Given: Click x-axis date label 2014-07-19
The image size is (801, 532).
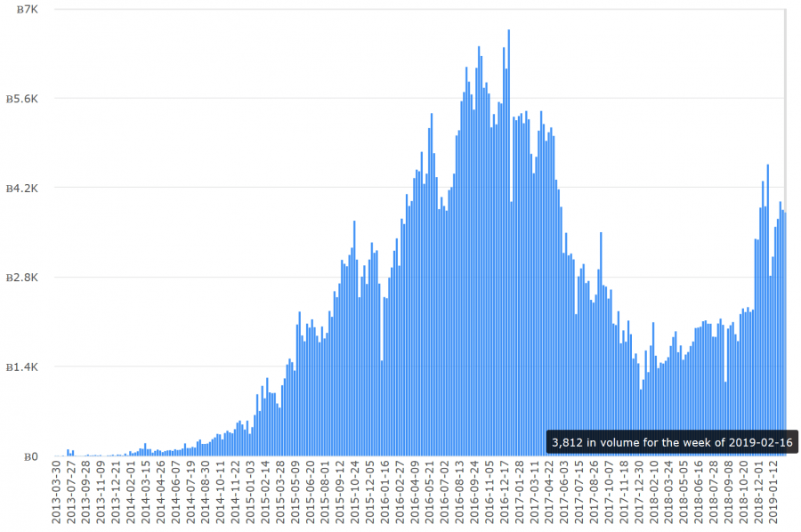Looking at the screenshot, I should [x=190, y=492].
